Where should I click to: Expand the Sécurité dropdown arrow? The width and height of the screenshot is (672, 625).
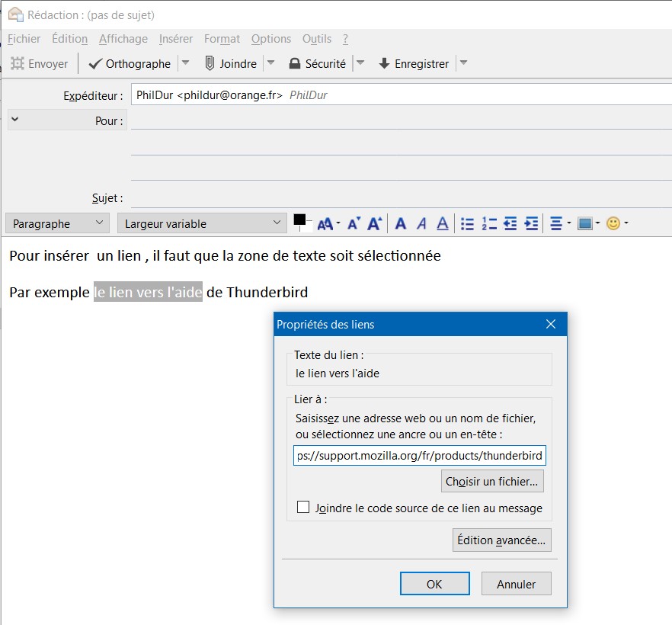(361, 63)
